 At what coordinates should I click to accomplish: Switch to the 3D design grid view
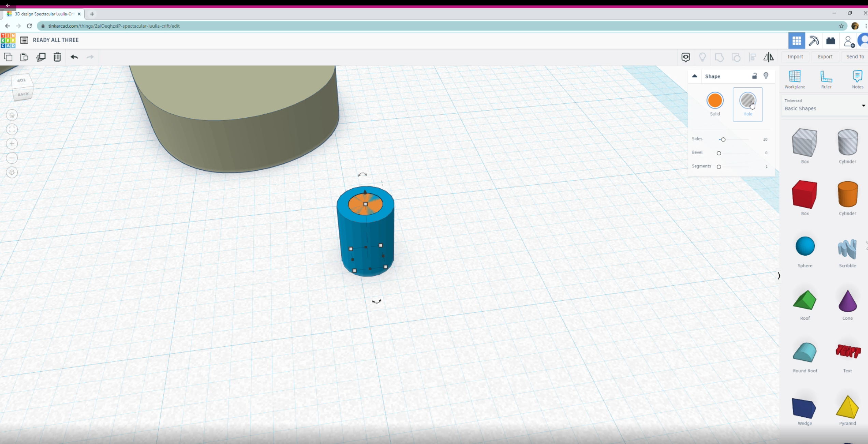pos(797,41)
